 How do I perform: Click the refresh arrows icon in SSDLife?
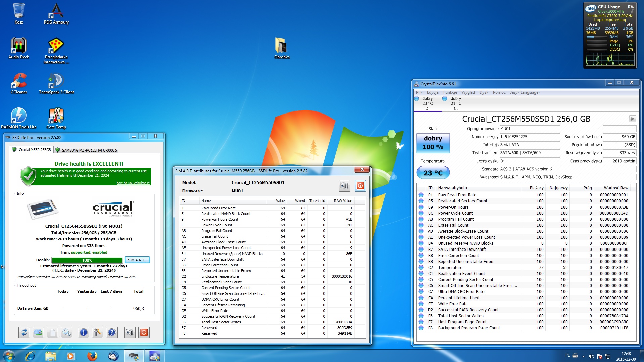click(x=24, y=332)
